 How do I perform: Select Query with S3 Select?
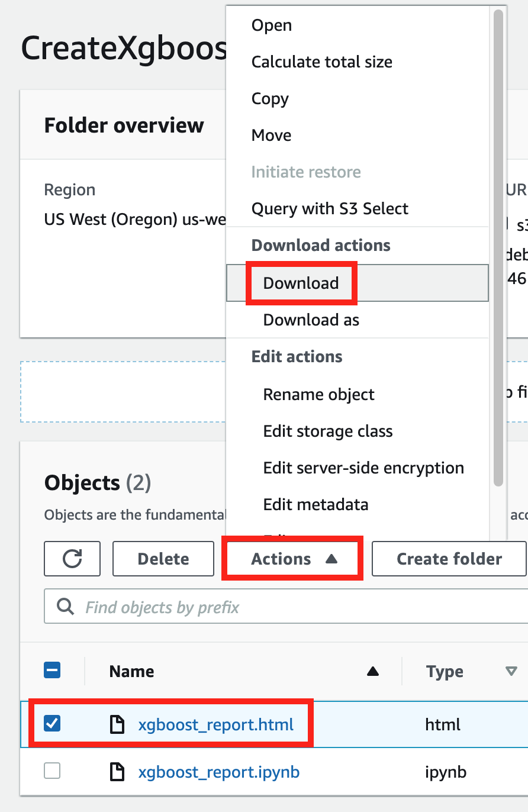click(x=330, y=208)
